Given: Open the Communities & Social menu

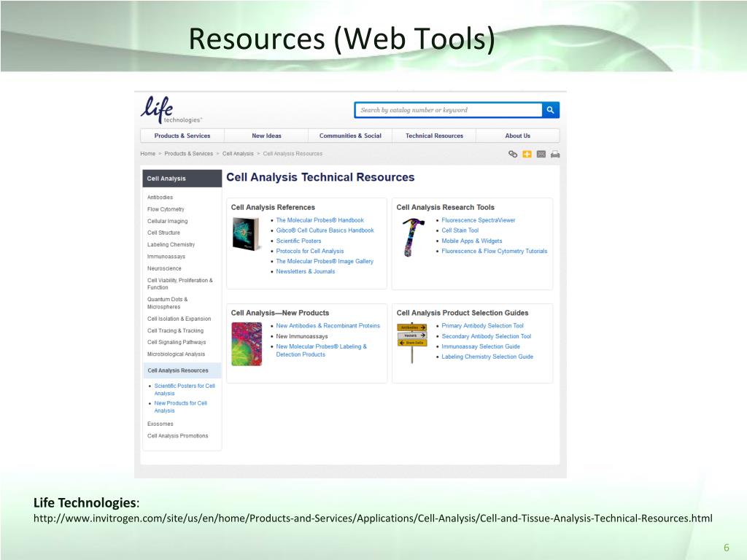Looking at the screenshot, I should point(350,136).
